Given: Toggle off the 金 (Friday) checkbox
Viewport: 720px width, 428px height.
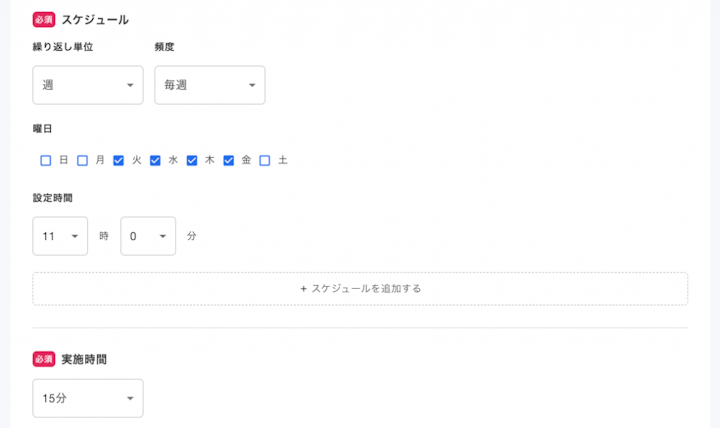Looking at the screenshot, I should pos(228,160).
